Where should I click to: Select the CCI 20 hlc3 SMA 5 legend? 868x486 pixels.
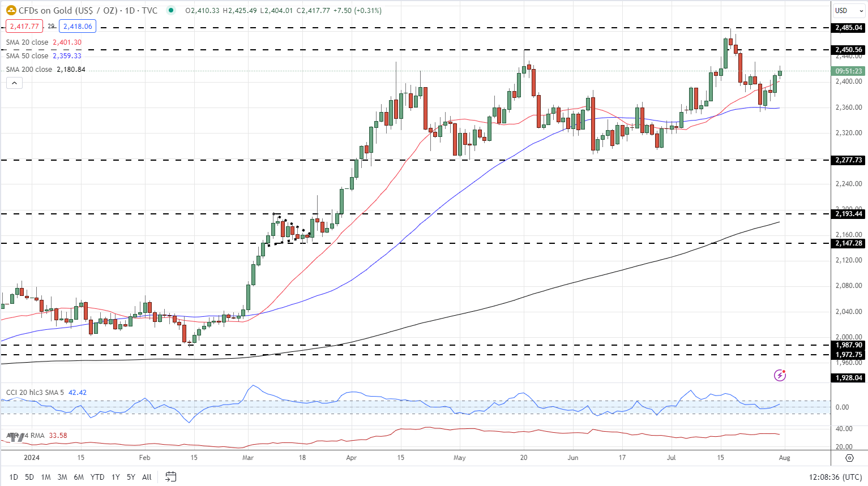click(x=35, y=393)
